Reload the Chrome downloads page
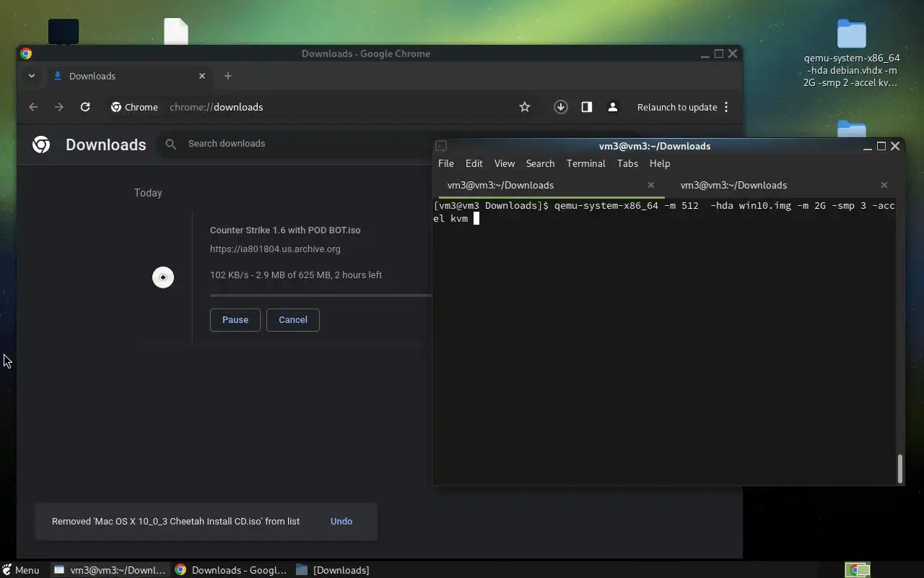 [x=85, y=107]
